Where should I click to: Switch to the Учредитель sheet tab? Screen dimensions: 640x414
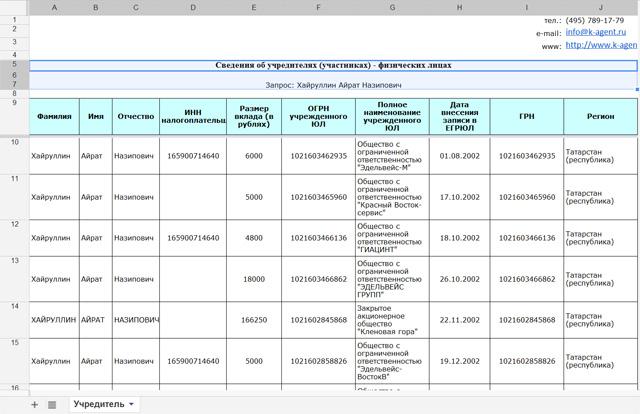(x=98, y=404)
